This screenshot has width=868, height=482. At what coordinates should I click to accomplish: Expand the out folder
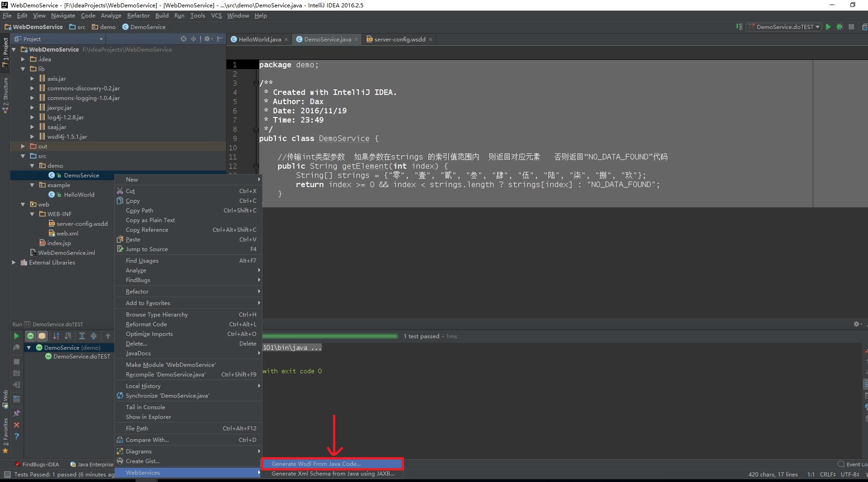23,146
